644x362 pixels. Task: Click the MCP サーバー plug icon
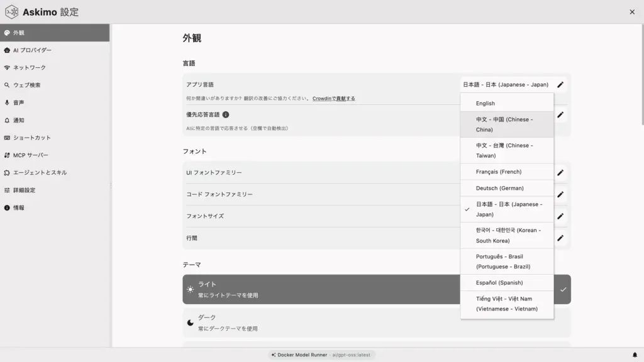coord(7,155)
